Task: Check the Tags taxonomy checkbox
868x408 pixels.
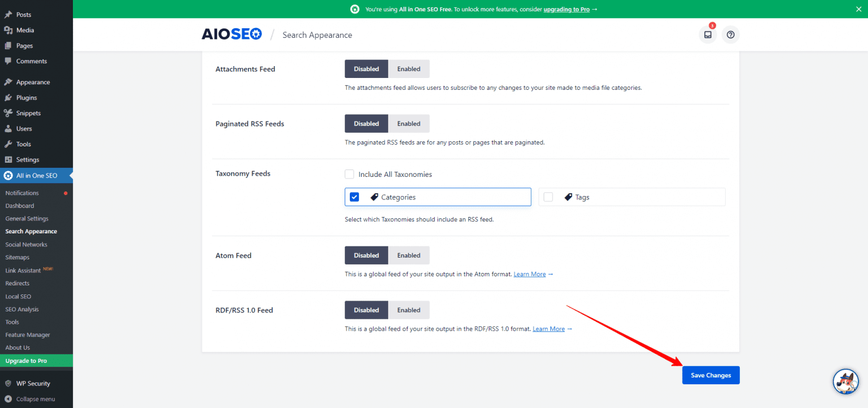Action: coord(548,197)
